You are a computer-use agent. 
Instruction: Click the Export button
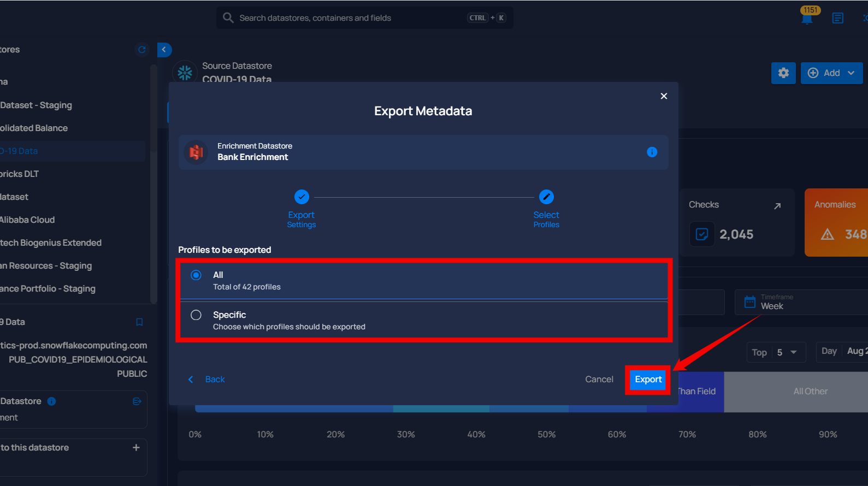click(x=648, y=380)
